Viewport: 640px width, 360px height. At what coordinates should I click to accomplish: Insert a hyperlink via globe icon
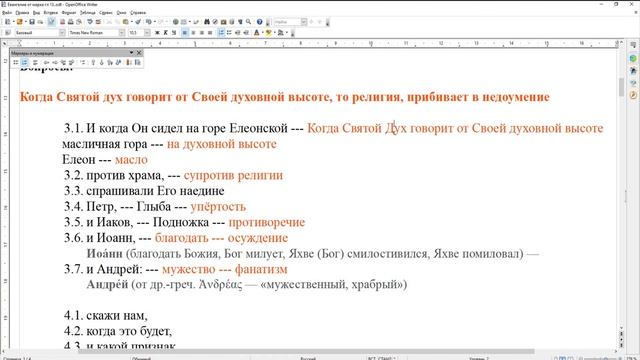click(176, 22)
